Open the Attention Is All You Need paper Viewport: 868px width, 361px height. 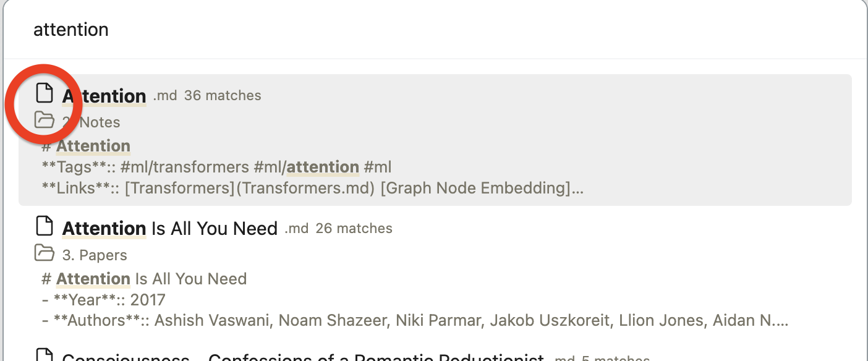click(169, 228)
